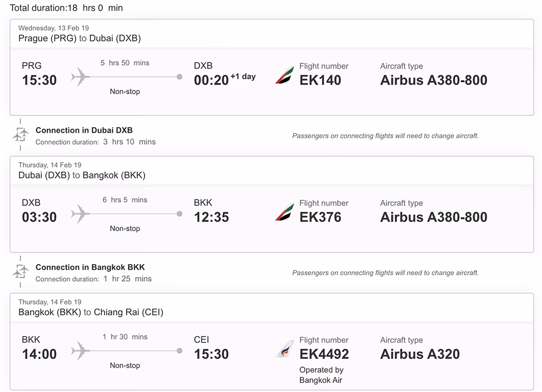
Task: Click the Operated by Bangkok Air text
Action: pos(321,375)
